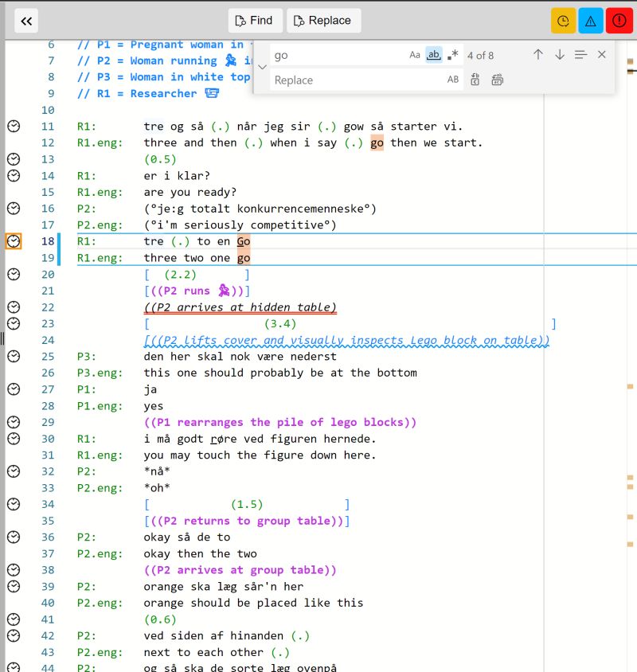The image size is (637, 672).
Task: Click the Find button
Action: 255,21
